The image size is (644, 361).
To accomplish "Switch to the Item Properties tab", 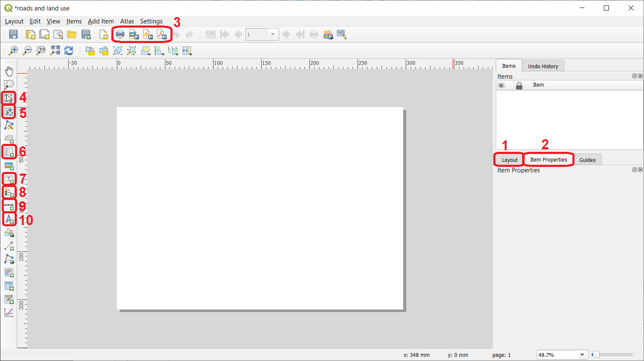I will tap(549, 159).
